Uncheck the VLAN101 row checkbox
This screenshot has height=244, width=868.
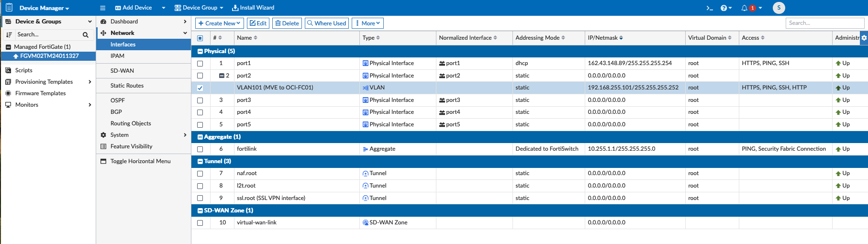point(200,88)
